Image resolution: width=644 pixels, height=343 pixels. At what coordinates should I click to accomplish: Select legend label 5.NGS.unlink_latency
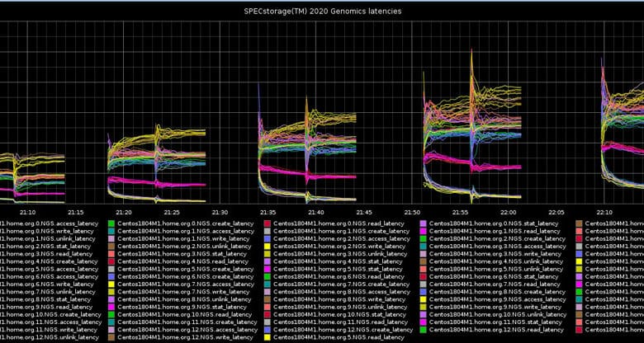click(496, 269)
